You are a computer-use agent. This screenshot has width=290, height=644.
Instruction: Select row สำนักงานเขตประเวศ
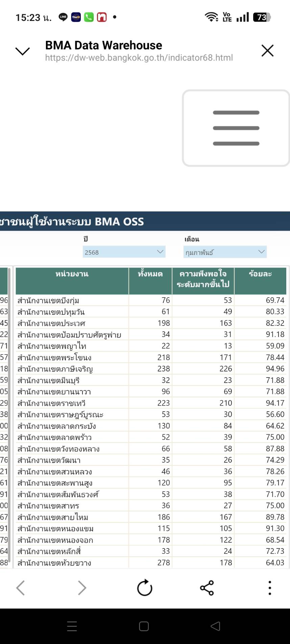tap(151, 323)
